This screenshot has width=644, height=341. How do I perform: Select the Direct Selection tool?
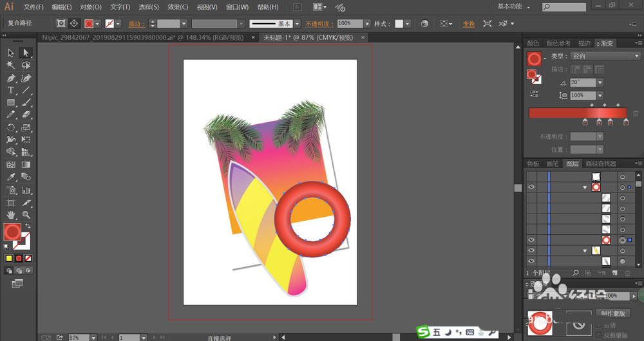tap(26, 53)
